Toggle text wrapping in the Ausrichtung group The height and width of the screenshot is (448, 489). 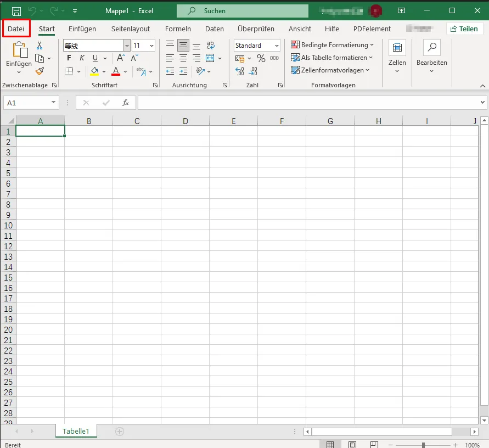pos(210,46)
